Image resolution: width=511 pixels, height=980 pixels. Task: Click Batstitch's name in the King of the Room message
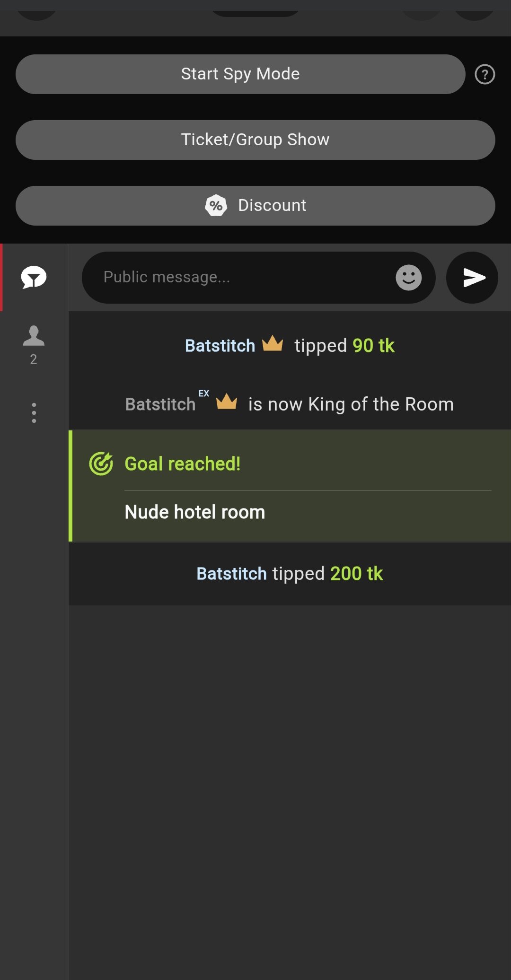tap(160, 404)
